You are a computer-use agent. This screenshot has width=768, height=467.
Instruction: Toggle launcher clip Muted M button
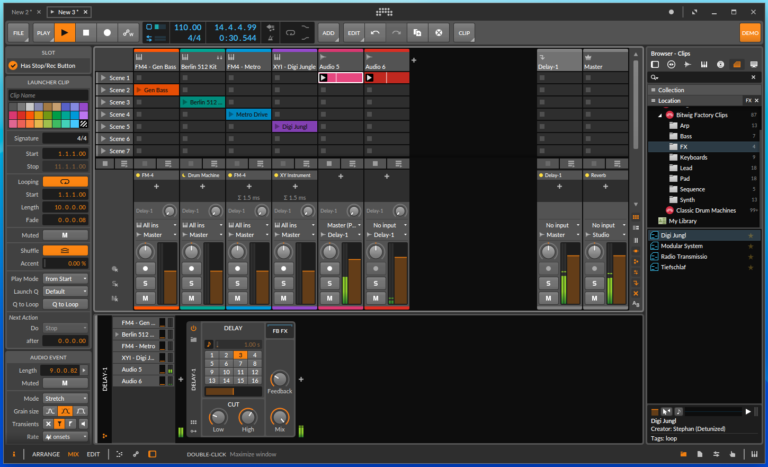tap(65, 235)
